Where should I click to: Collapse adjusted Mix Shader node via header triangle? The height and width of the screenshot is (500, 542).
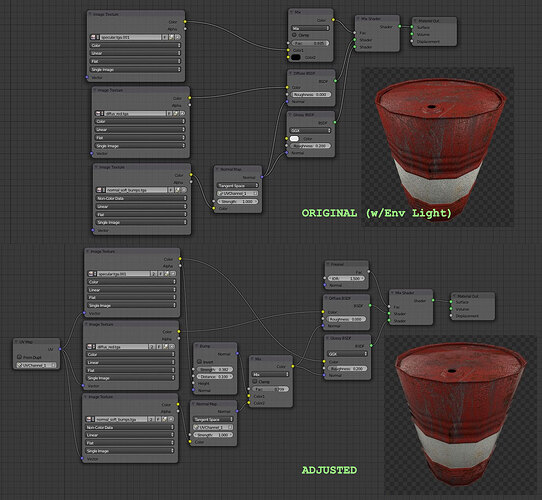[392, 293]
